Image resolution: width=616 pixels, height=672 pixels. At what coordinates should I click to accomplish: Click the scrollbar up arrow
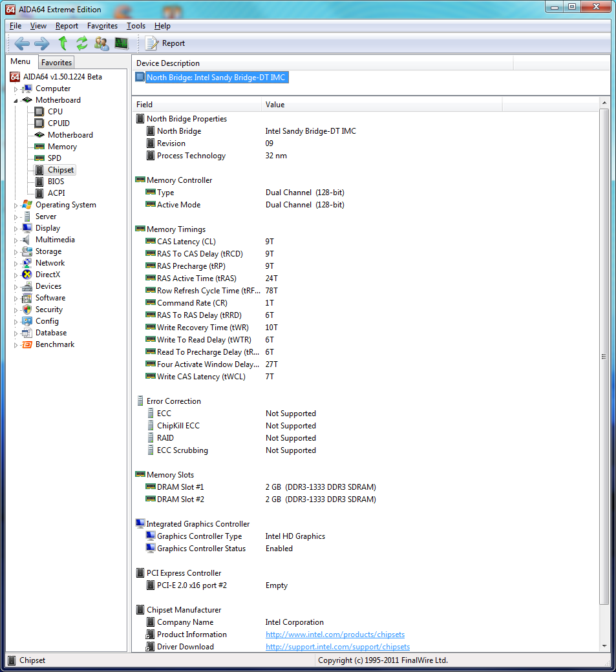pos(604,103)
